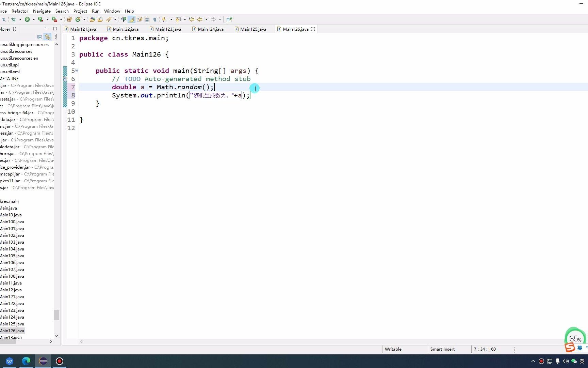Select Main100.java in Package Explorer
588x368 pixels.
click(12, 221)
